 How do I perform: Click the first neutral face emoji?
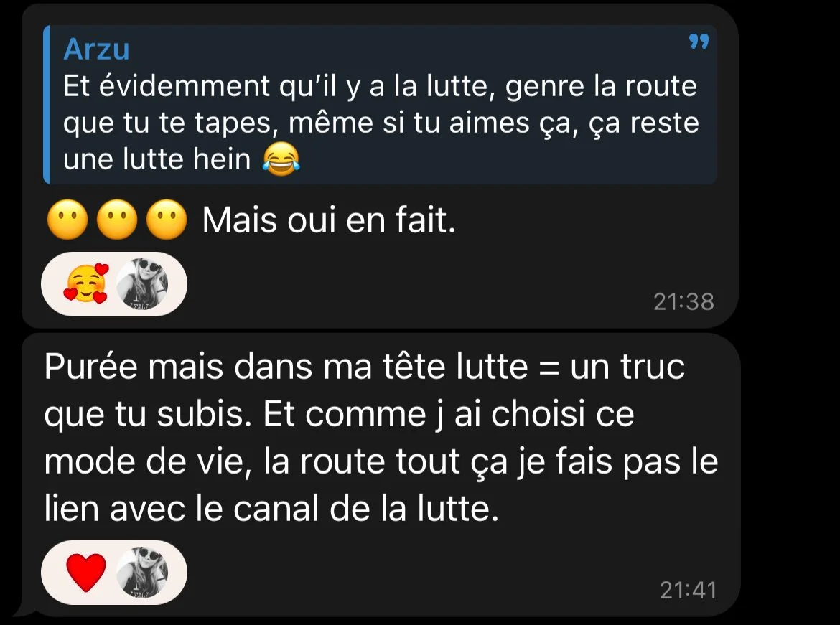tap(67, 220)
